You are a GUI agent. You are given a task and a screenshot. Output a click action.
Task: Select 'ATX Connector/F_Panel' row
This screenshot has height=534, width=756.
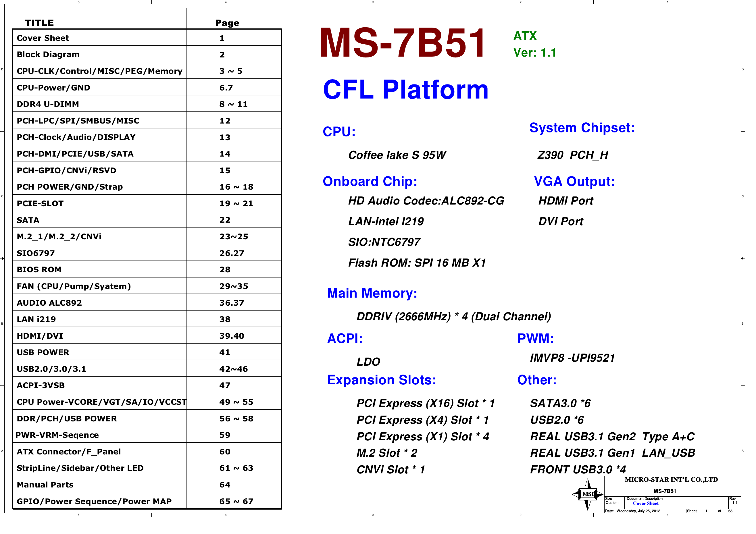(69, 452)
